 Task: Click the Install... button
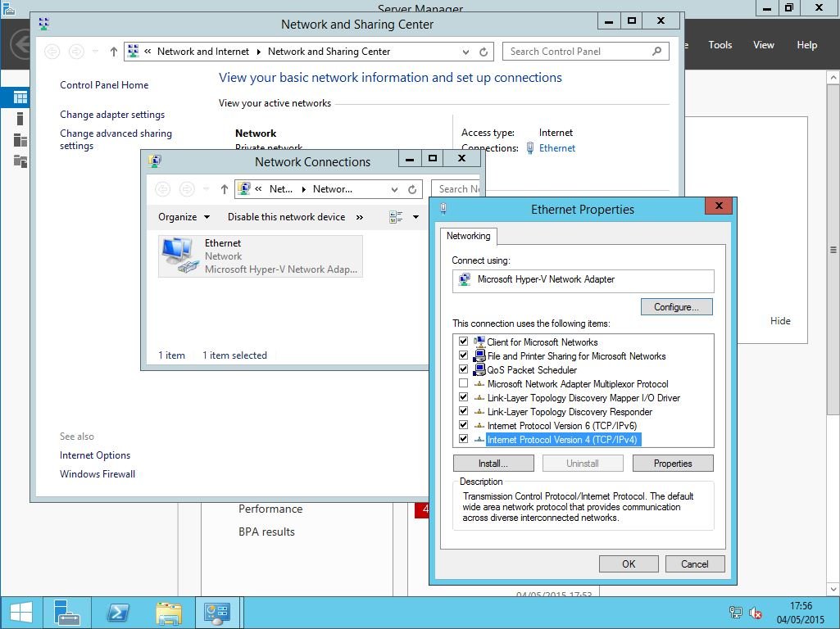[493, 463]
